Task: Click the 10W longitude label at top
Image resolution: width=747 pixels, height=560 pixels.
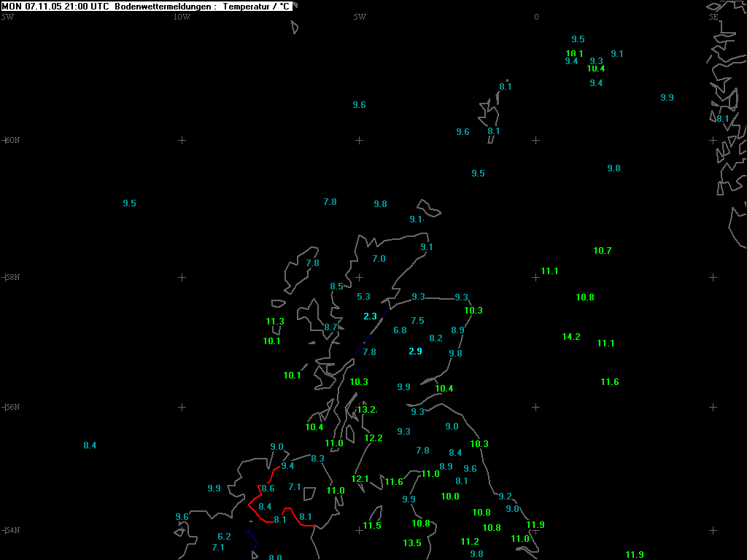Action: coord(182,17)
